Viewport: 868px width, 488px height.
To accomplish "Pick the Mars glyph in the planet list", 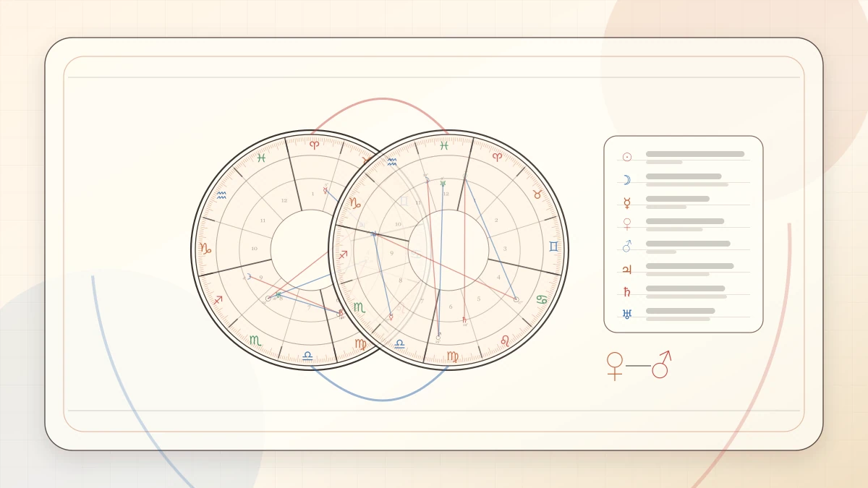I will (x=627, y=247).
